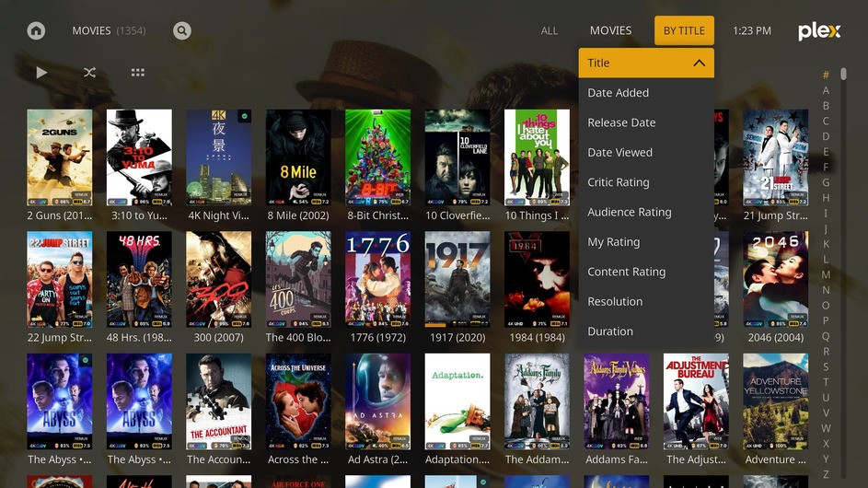Image resolution: width=868 pixels, height=488 pixels.
Task: Jump to letter G in index
Action: click(x=826, y=182)
